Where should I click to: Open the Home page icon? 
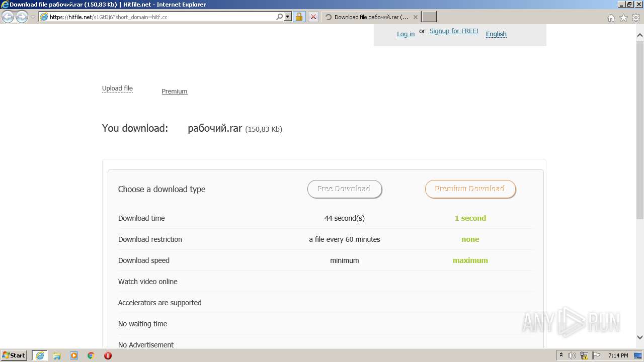pos(611,18)
